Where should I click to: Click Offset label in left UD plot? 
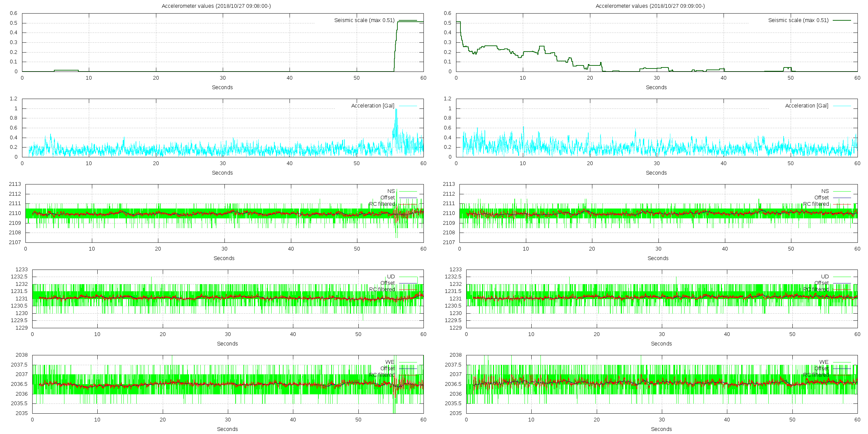click(387, 283)
